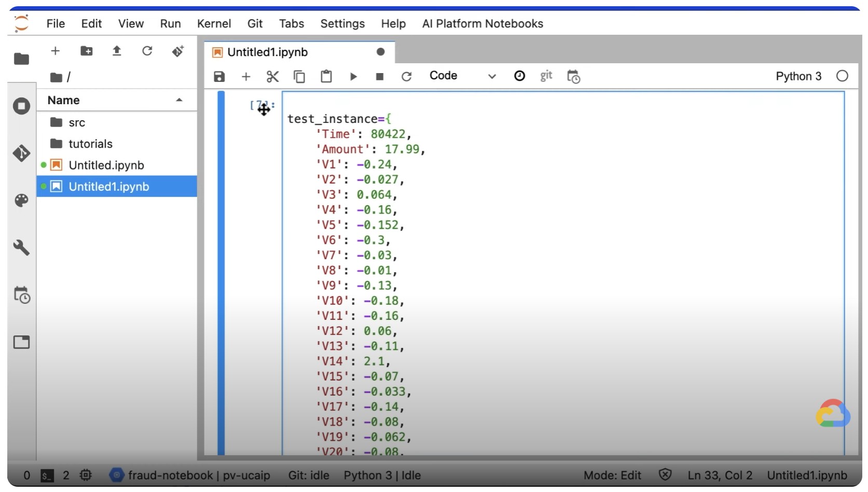Open Running Terminals and Kernels sidebar tab
The height and width of the screenshot is (492, 868).
tap(21, 106)
